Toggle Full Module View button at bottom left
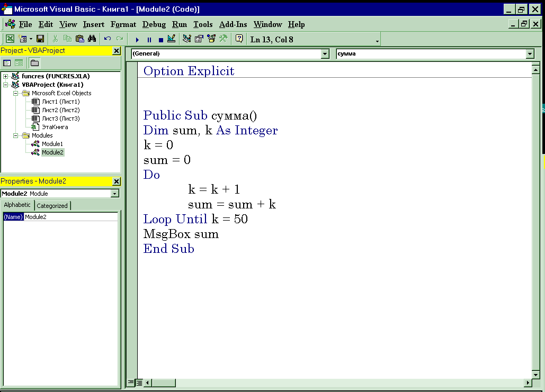This screenshot has height=392, width=545. (x=139, y=382)
